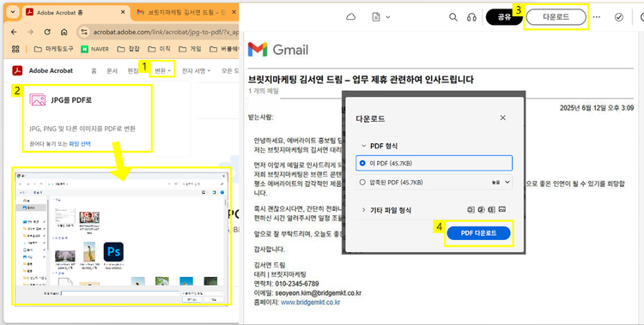Screen dimensions: 644x325
Task: Click the 1 개의 메일 label
Action: click(264, 91)
